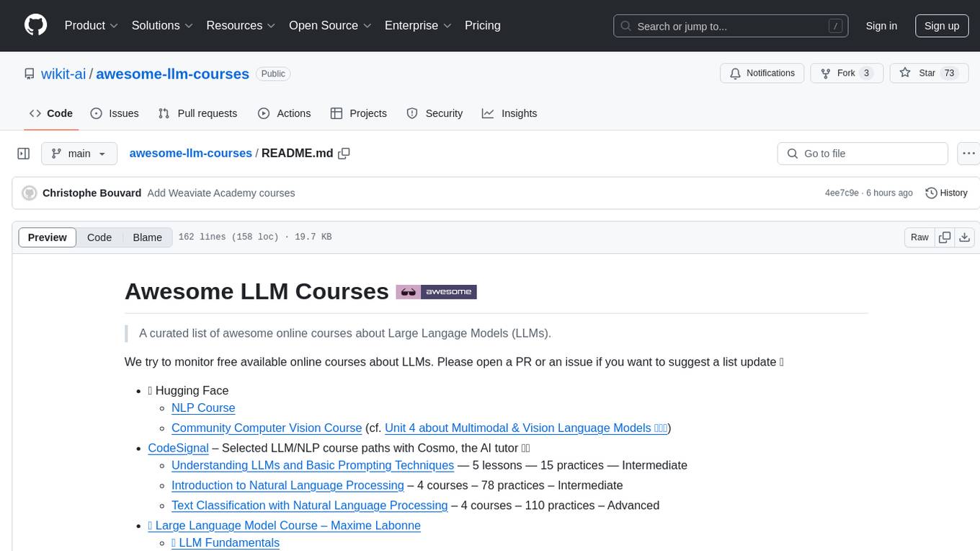Open the GitHub homepage via the logo
This screenshot has height=551, width=980.
[x=35, y=25]
